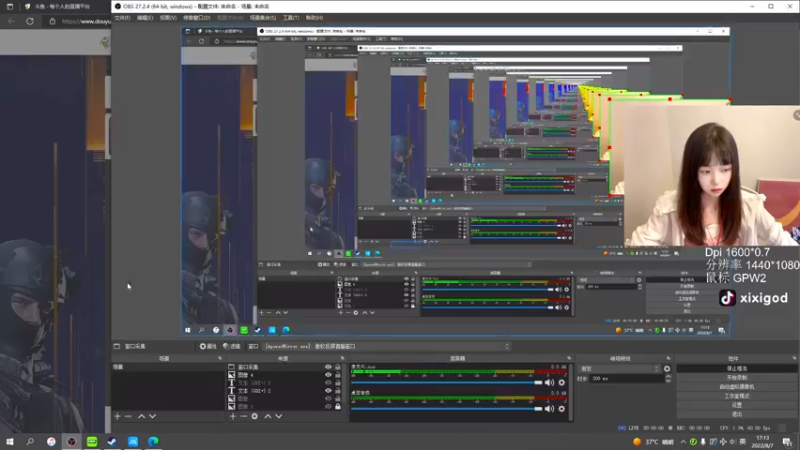Open microphone channel settings gear
Viewport: 800px width, 450px height.
pos(562,383)
